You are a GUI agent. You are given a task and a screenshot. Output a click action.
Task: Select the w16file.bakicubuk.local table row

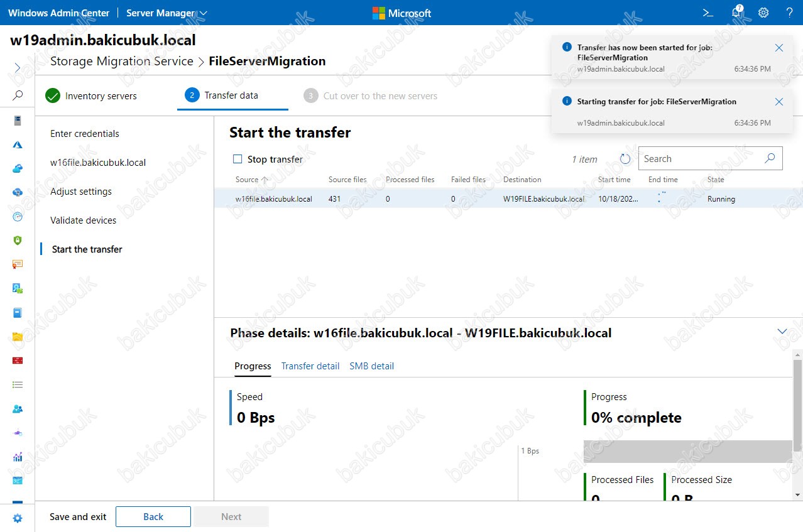pyautogui.click(x=508, y=199)
